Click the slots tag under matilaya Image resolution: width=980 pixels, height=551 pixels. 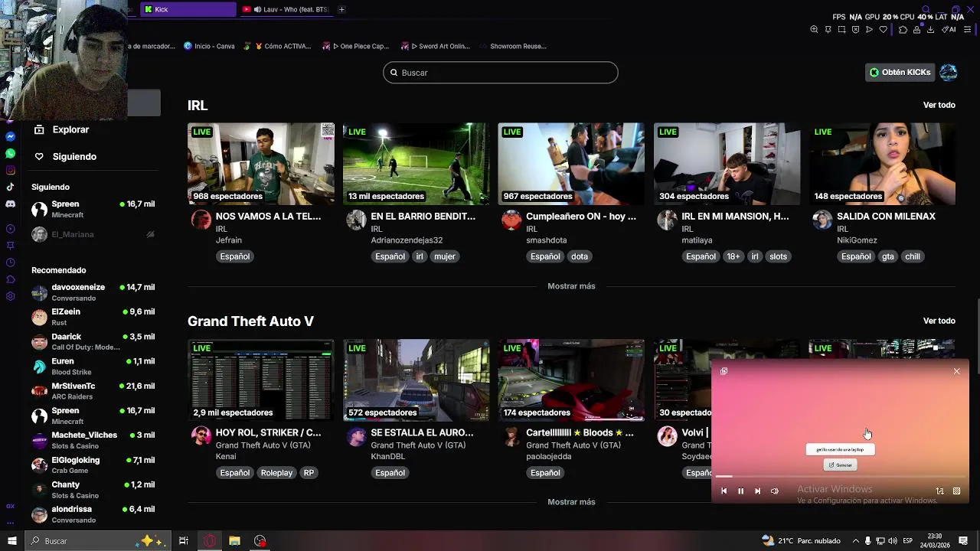[x=779, y=256]
